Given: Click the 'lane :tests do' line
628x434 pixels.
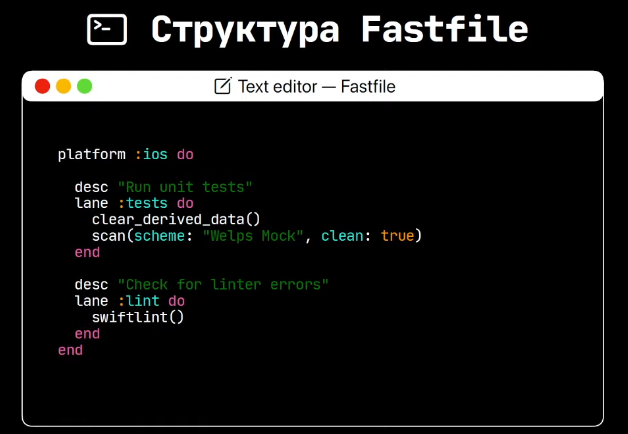Looking at the screenshot, I should point(134,203).
